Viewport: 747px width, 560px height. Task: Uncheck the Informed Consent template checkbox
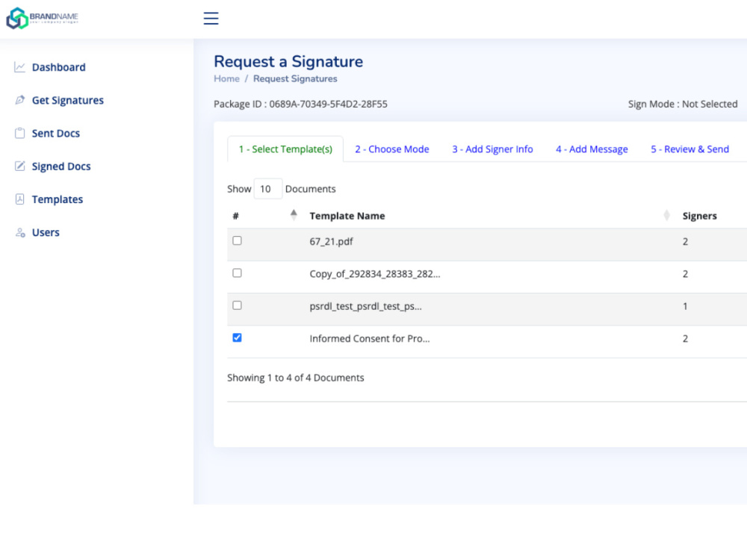point(237,337)
